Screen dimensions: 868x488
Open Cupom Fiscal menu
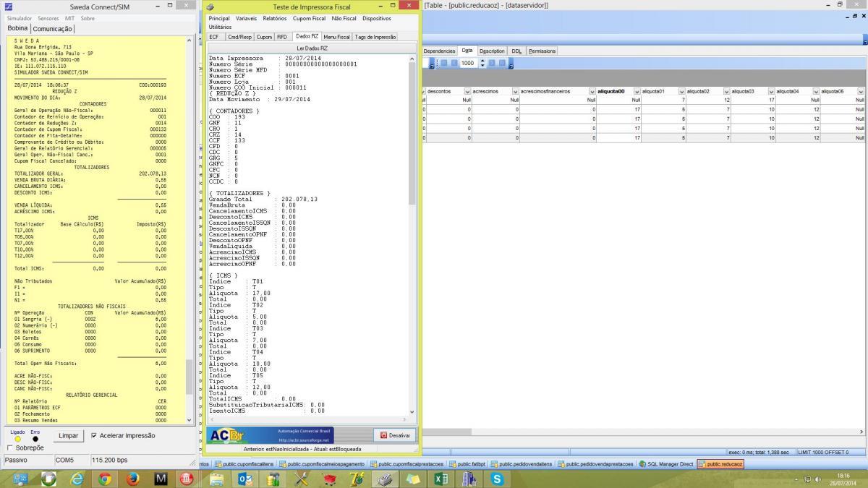(309, 18)
